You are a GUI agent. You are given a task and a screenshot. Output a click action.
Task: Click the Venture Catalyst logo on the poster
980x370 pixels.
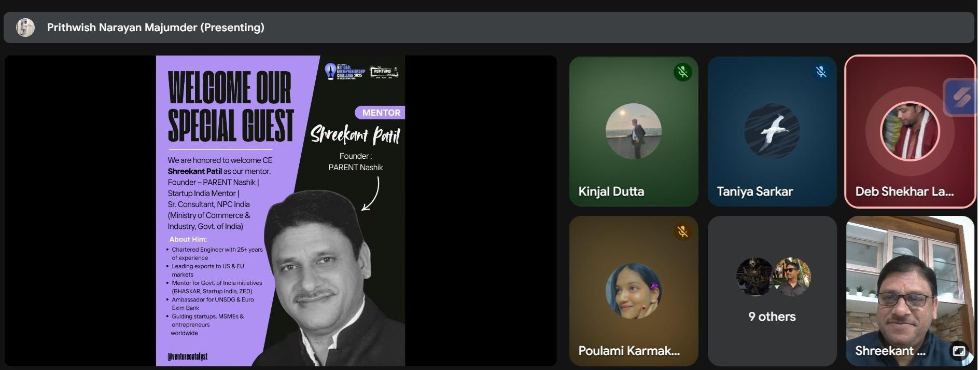(384, 72)
